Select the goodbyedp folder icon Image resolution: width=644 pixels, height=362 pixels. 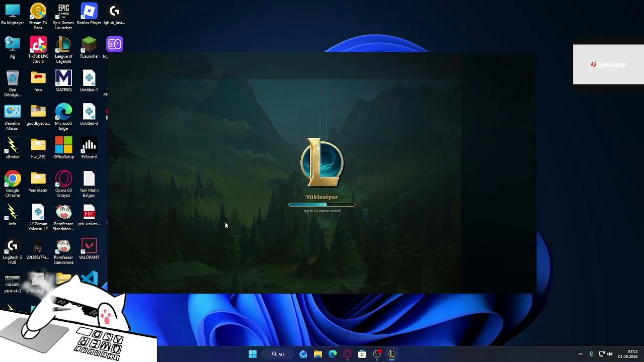coord(38,115)
